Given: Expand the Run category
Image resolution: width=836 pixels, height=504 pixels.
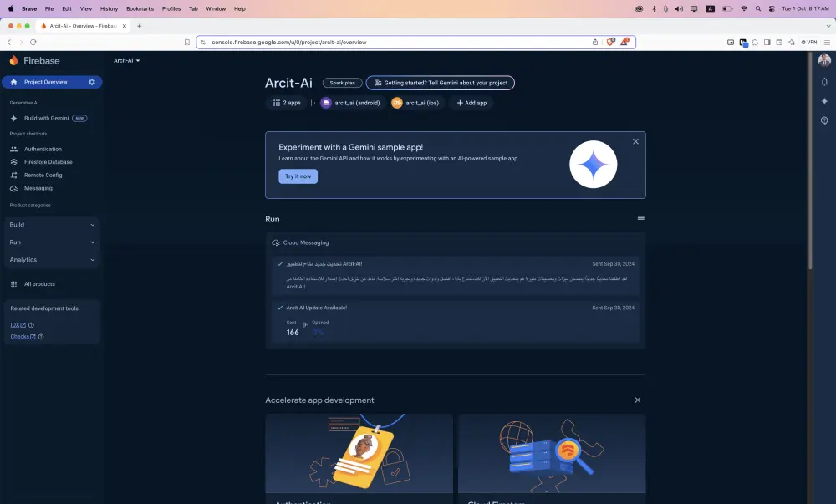Looking at the screenshot, I should coord(52,242).
